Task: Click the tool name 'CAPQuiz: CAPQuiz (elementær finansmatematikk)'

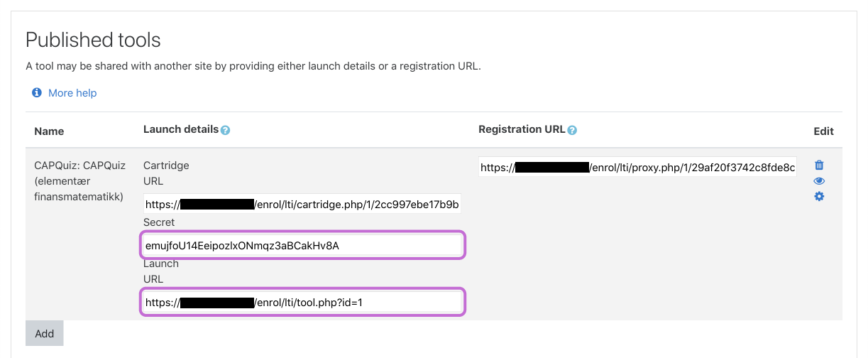Action: (x=80, y=180)
